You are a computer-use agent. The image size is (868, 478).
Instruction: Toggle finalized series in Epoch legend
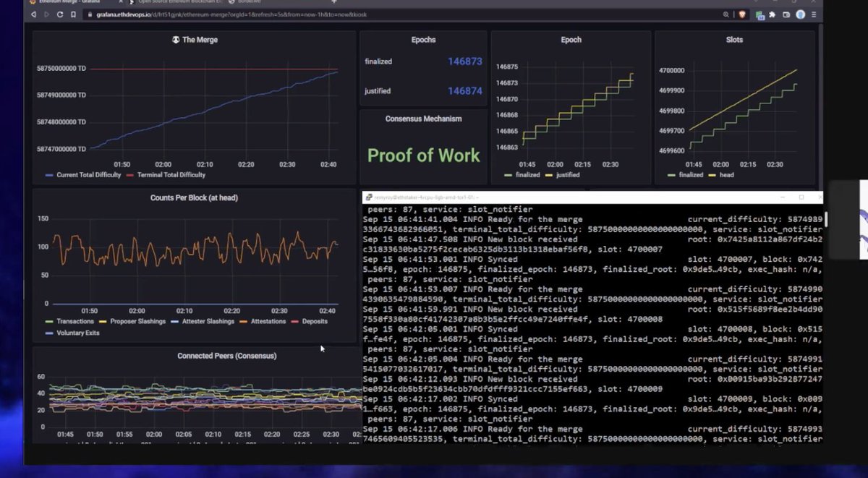pyautogui.click(x=524, y=174)
